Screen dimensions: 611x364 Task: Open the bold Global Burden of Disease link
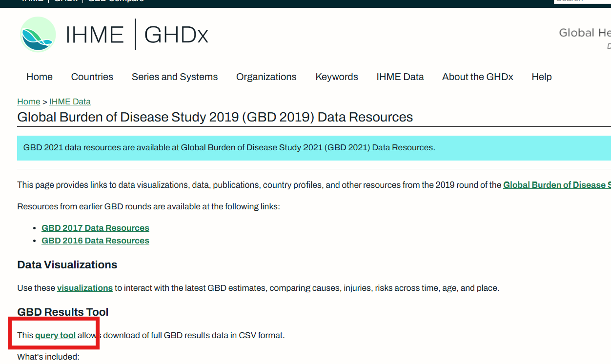(x=557, y=185)
